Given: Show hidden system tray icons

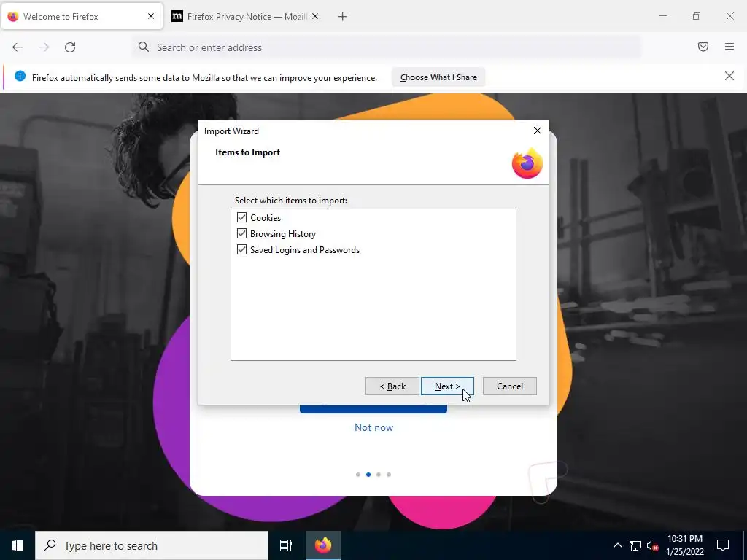Looking at the screenshot, I should (617, 545).
